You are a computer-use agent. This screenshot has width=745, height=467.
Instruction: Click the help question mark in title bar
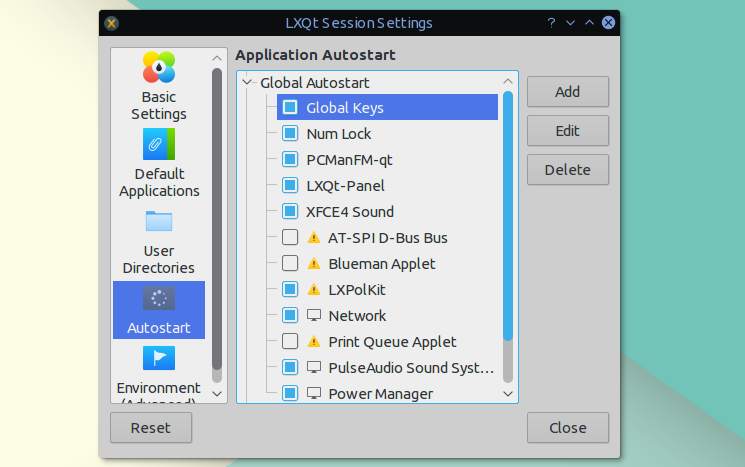coord(551,23)
